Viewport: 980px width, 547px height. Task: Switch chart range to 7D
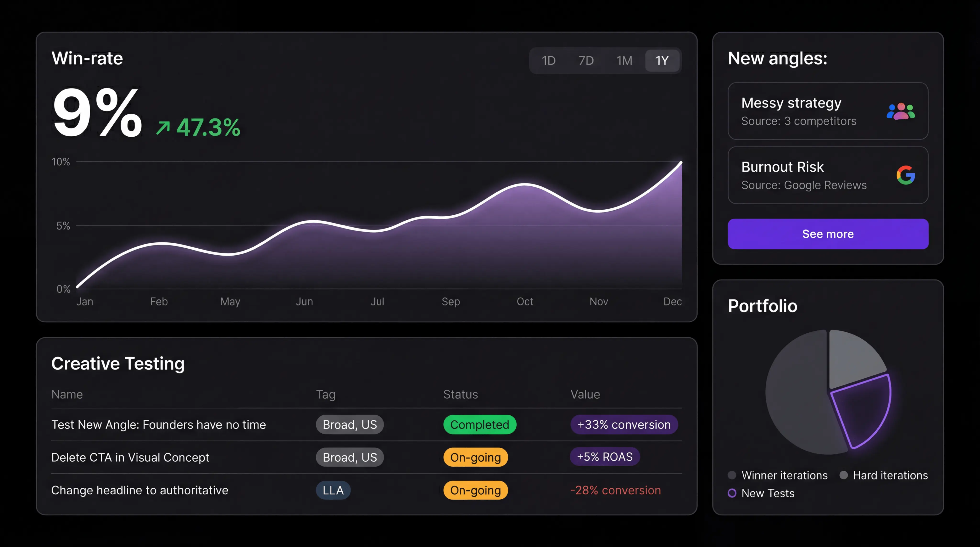[586, 61]
